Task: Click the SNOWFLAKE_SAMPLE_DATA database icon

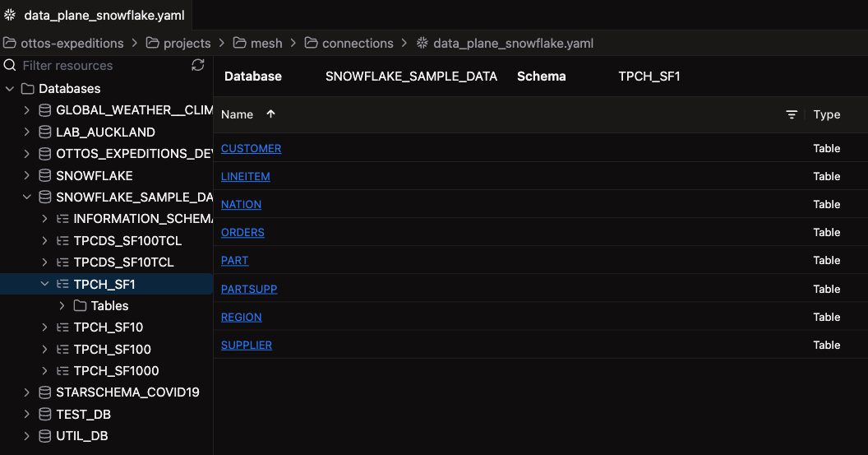Action: pyautogui.click(x=45, y=197)
